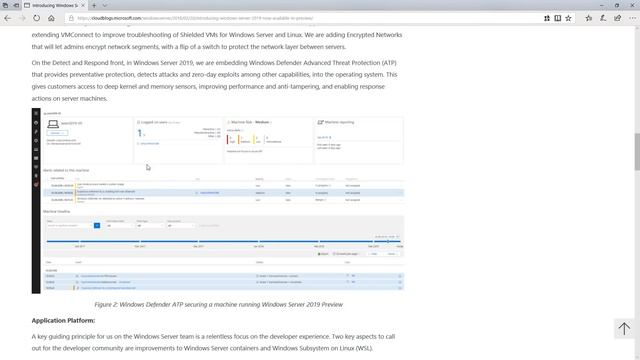
Task: Click 'Alerts related to this machine' heading
Action: 66,170
